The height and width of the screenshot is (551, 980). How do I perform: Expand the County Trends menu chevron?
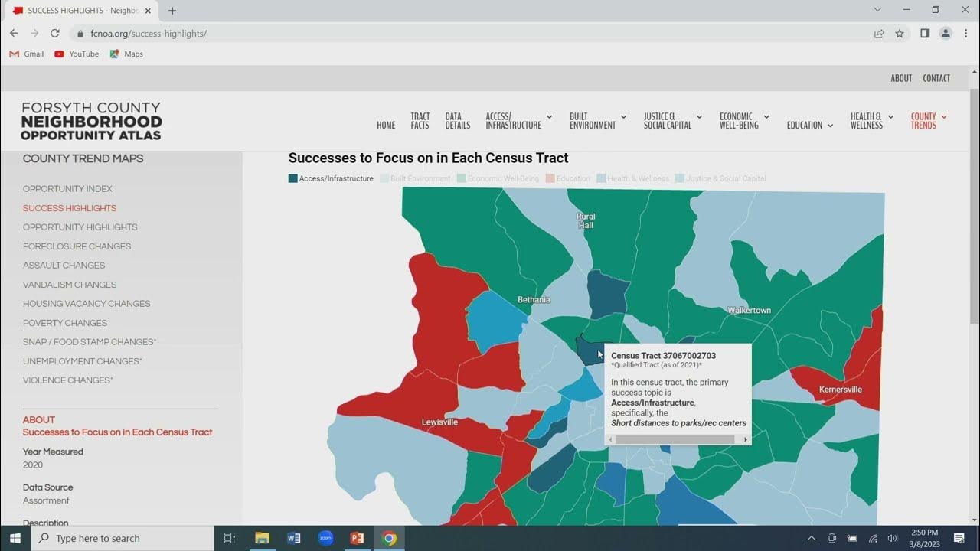[x=944, y=117]
